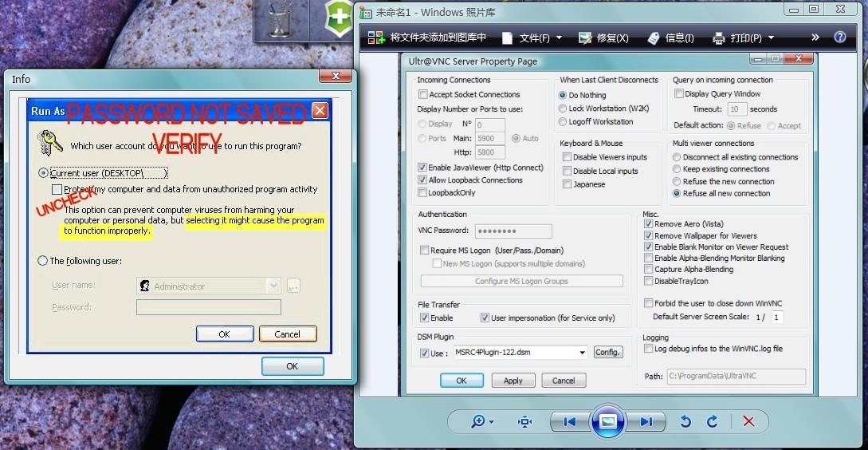This screenshot has height=450, width=868.
Task: Click Cancel in the Run As dialog
Action: click(x=287, y=334)
